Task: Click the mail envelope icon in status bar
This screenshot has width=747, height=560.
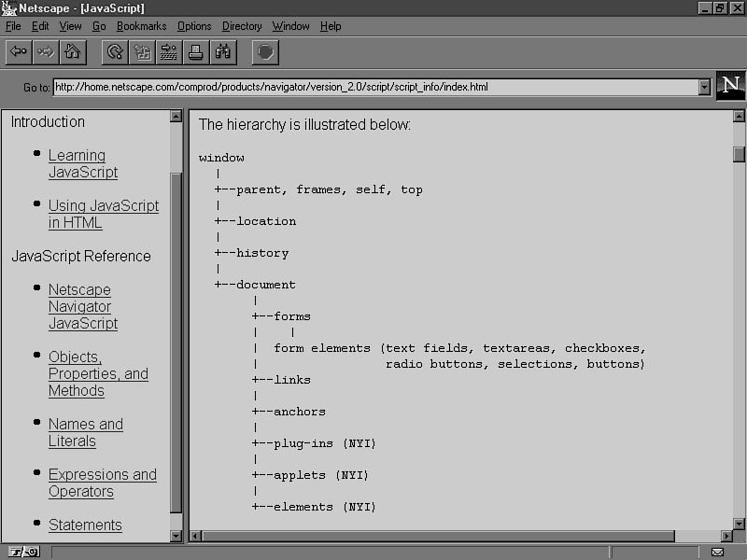Action: (x=717, y=552)
